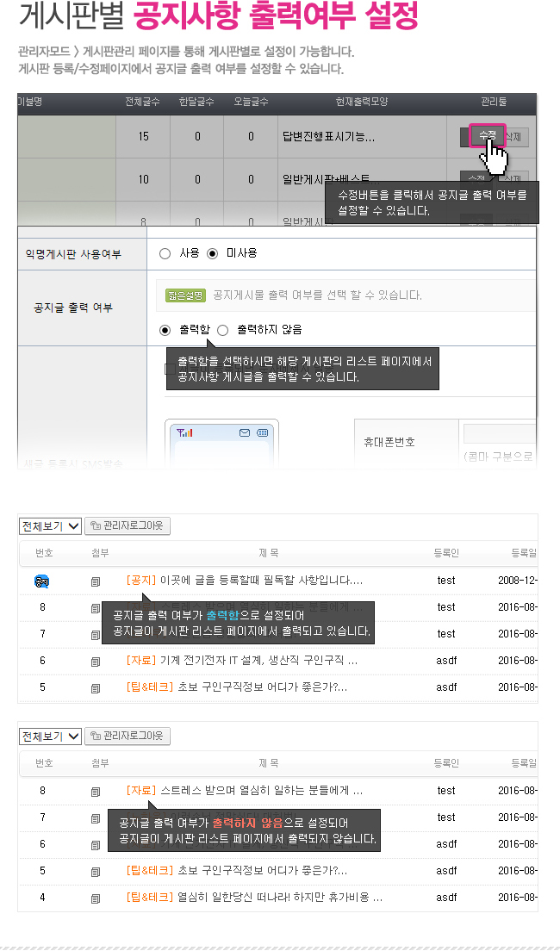Click the 휴대폰번호 input field
This screenshot has height=951, width=560.
tap(500, 433)
